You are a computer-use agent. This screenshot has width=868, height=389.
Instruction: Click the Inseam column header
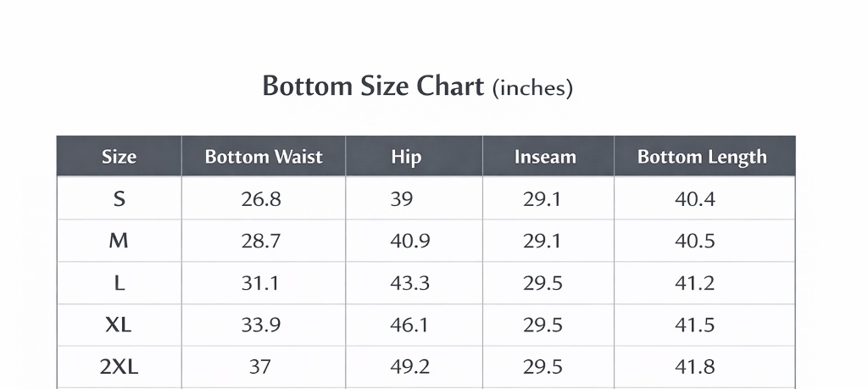[x=545, y=157]
